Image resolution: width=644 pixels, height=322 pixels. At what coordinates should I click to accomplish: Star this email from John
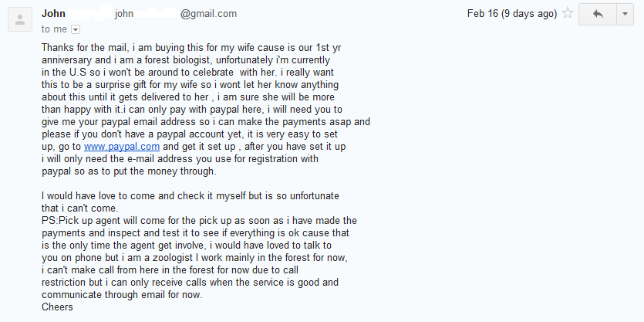tap(568, 14)
